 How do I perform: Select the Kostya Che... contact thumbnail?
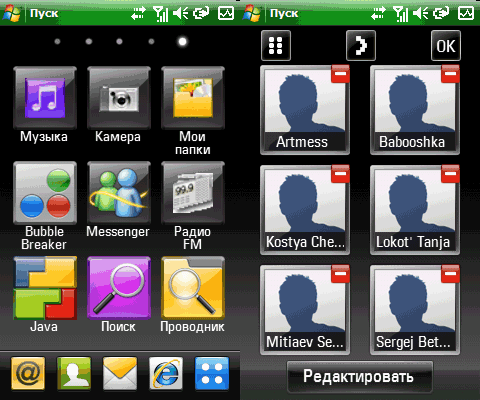305,210
